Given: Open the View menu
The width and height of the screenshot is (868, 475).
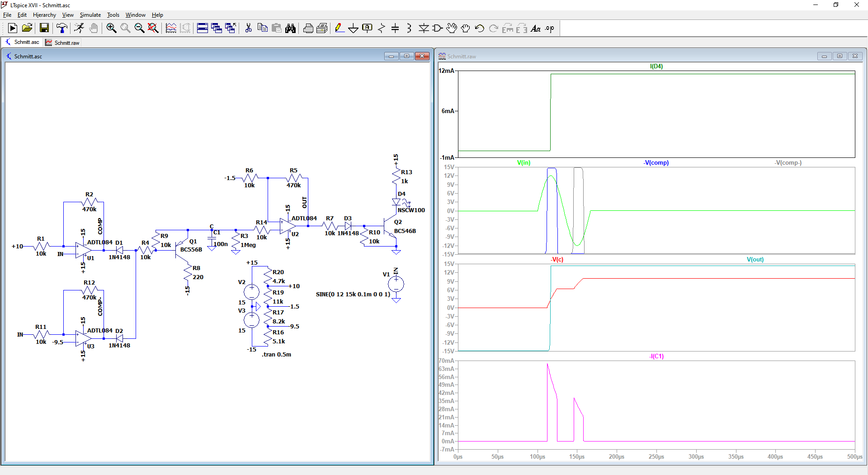Looking at the screenshot, I should pos(68,15).
